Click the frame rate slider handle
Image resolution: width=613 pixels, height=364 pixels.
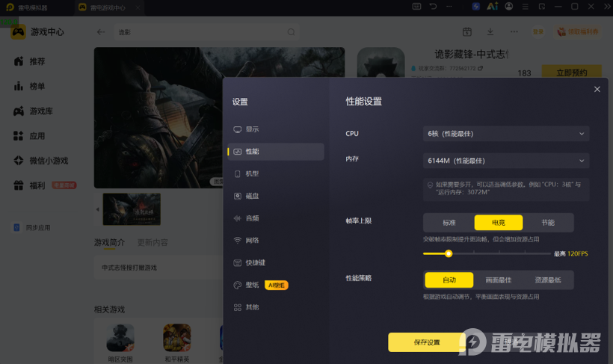(x=449, y=253)
